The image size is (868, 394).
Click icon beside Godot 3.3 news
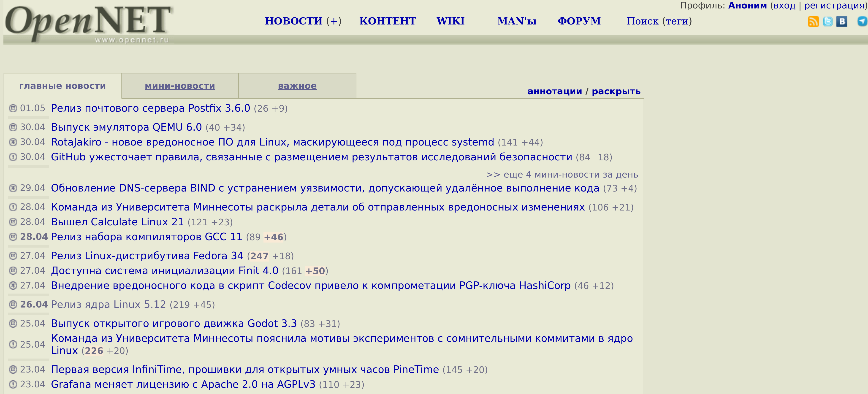(13, 323)
